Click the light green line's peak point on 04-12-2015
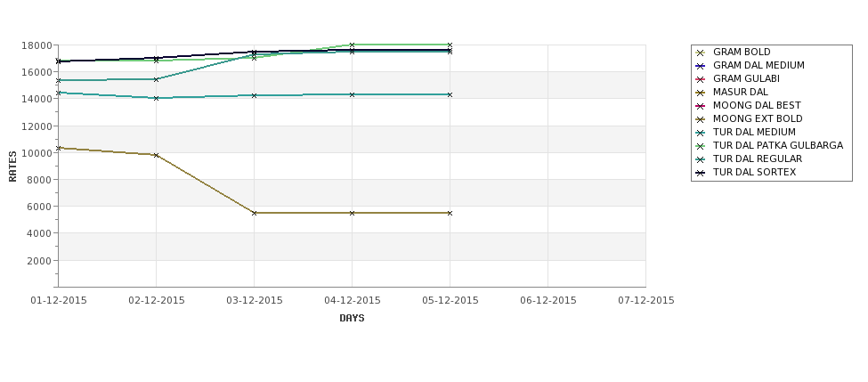Screen dimensions: 868x382 click(x=352, y=45)
